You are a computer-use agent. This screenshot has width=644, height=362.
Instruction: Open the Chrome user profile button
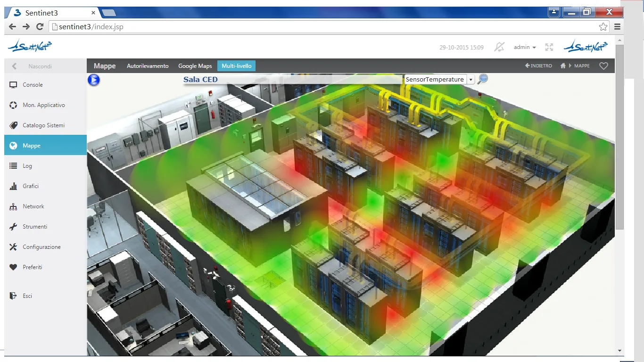pyautogui.click(x=554, y=12)
